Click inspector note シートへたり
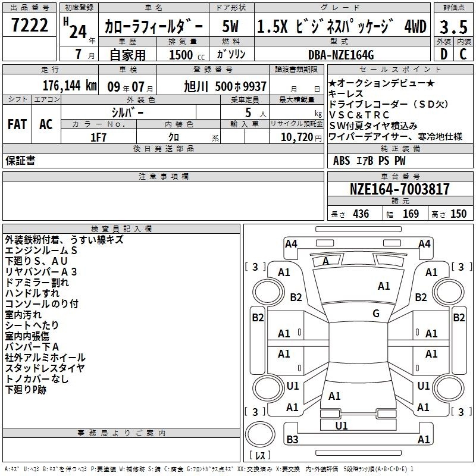 (32, 325)
